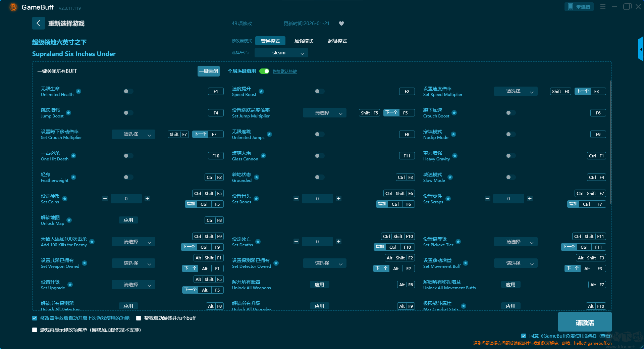Click star icon next to Set Coins

[65, 199]
